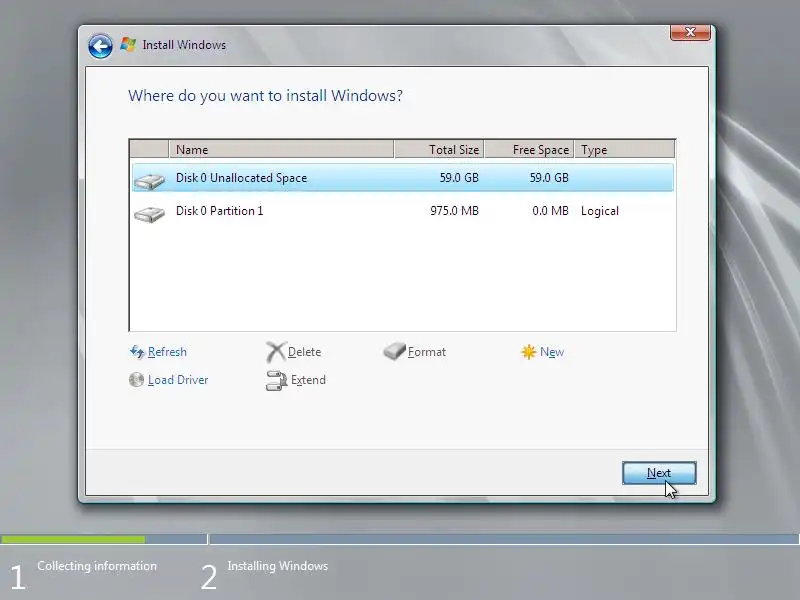Sort by the Type column header

point(624,149)
